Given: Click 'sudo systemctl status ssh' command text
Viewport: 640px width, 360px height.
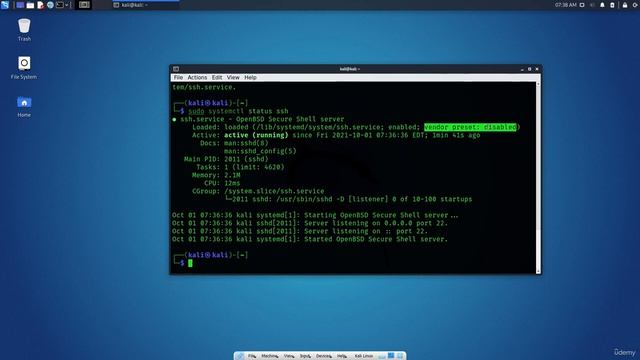Looking at the screenshot, I should (238, 111).
